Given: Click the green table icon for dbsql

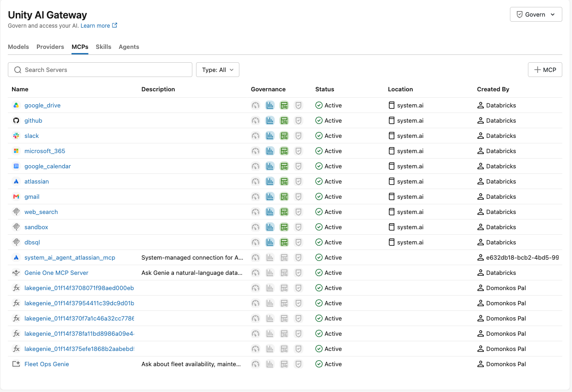Looking at the screenshot, I should [284, 242].
